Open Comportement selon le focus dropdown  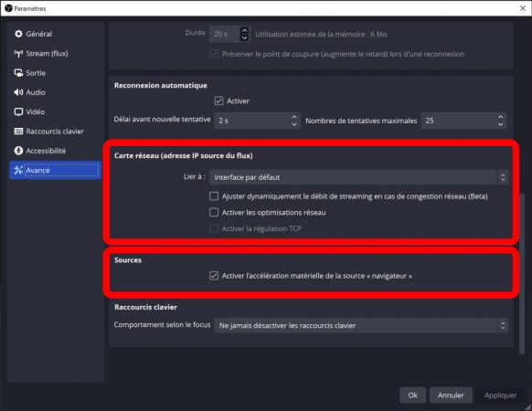pyautogui.click(x=361, y=325)
